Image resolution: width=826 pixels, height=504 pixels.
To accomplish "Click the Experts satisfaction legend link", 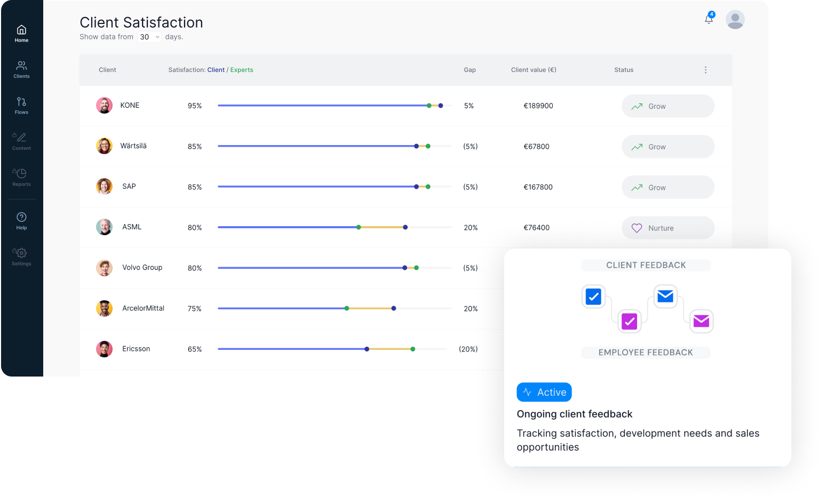I will click(242, 70).
